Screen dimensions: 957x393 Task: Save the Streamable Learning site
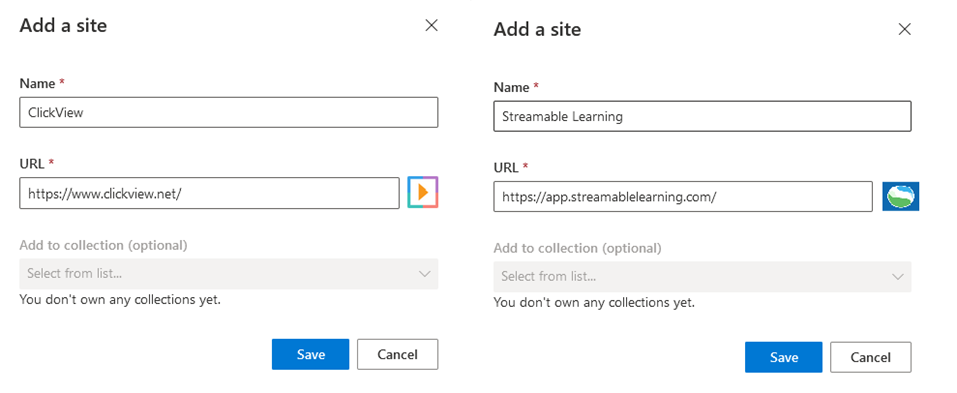[784, 357]
